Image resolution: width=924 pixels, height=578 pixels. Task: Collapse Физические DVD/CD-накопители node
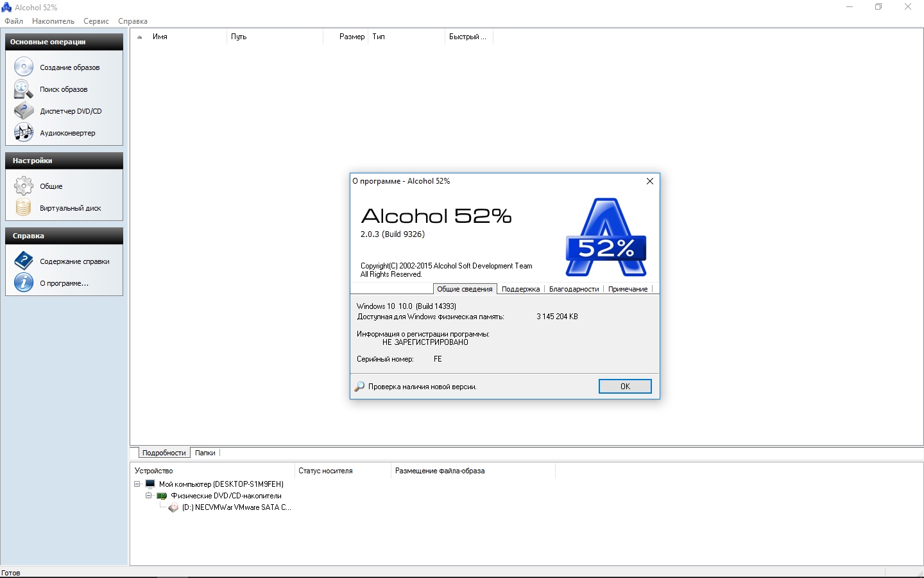click(149, 496)
